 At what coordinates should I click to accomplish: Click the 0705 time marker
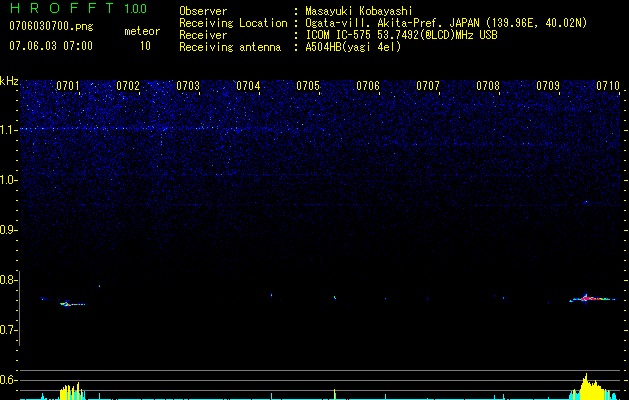pyautogui.click(x=308, y=86)
